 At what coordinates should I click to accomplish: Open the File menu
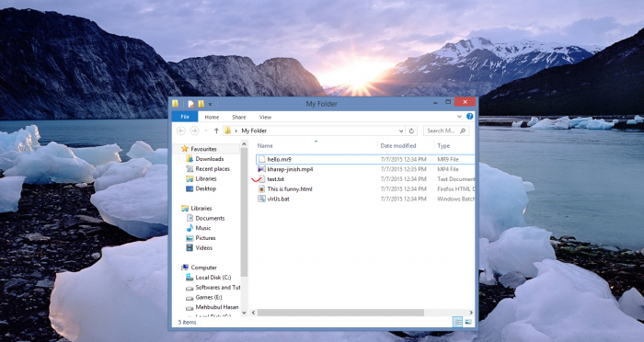pyautogui.click(x=185, y=117)
